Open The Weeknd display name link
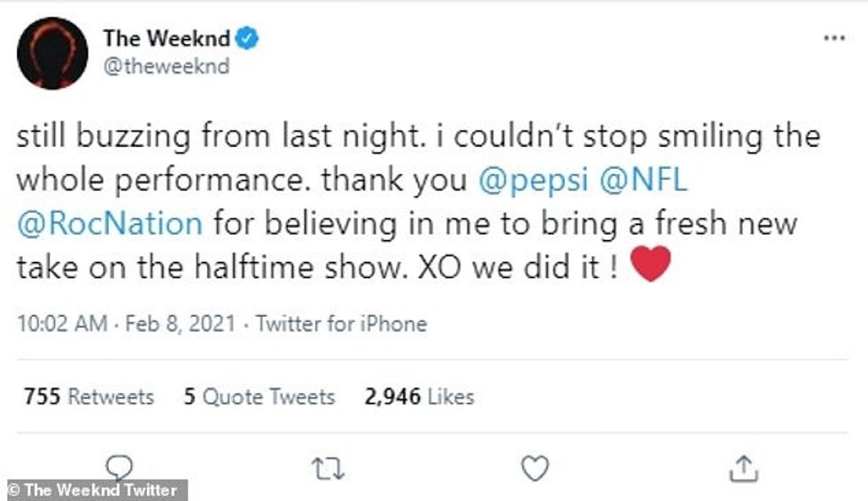The height and width of the screenshot is (501, 868). [167, 38]
